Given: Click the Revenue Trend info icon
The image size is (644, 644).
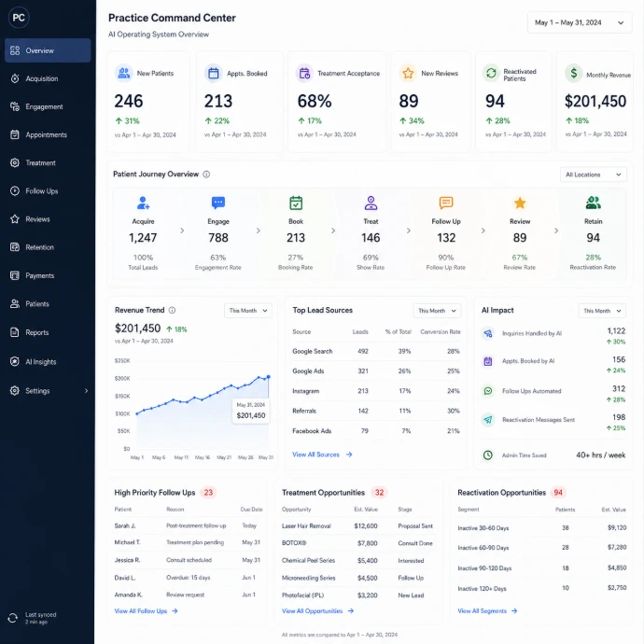Looking at the screenshot, I should (x=172, y=310).
